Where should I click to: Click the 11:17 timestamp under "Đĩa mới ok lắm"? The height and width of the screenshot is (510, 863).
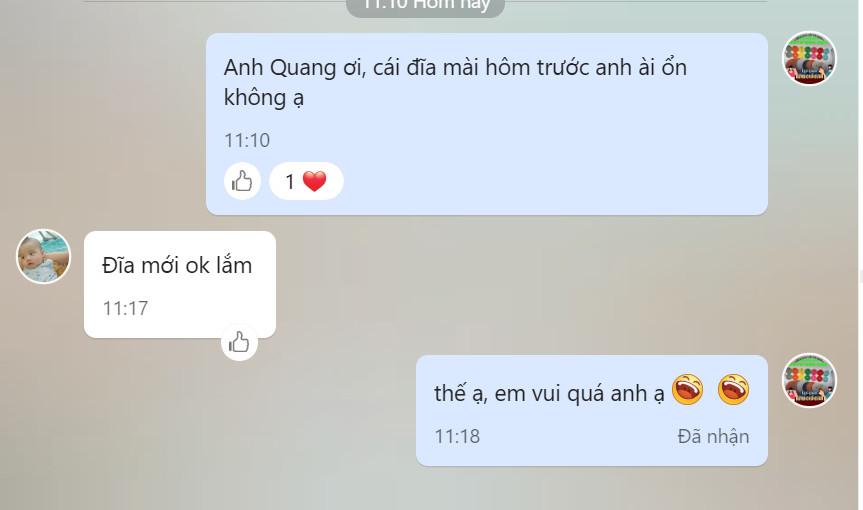(125, 308)
